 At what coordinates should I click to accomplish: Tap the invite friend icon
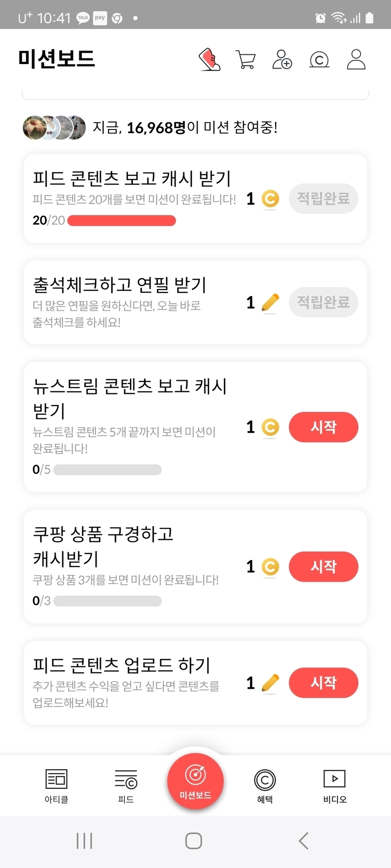[282, 60]
